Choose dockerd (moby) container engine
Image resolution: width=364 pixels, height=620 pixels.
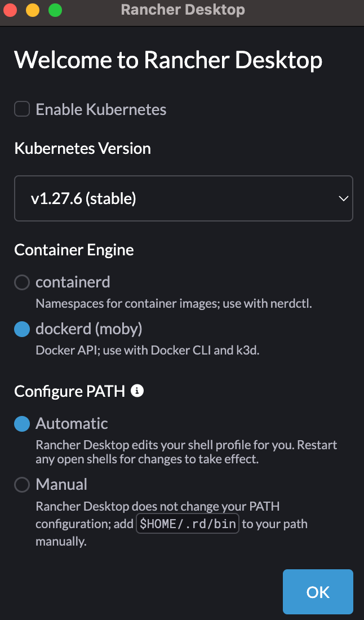tap(22, 329)
